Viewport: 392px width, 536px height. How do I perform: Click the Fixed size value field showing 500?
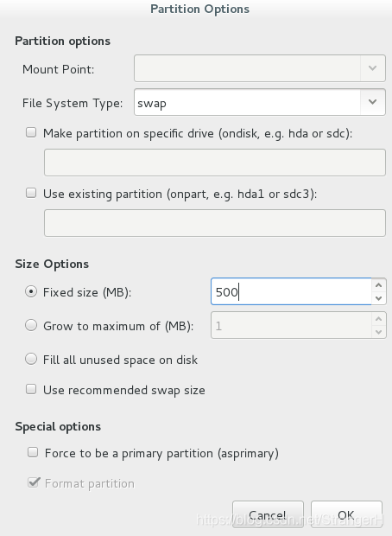point(291,291)
